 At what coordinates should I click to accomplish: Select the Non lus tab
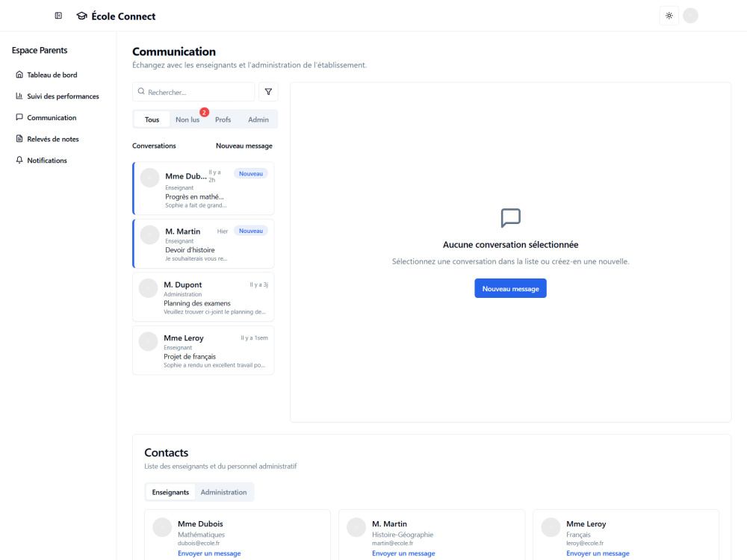tap(187, 119)
